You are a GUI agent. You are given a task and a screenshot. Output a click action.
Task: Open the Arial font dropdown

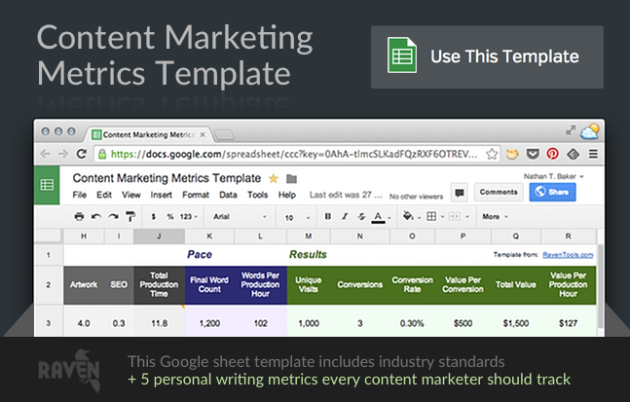[240, 216]
